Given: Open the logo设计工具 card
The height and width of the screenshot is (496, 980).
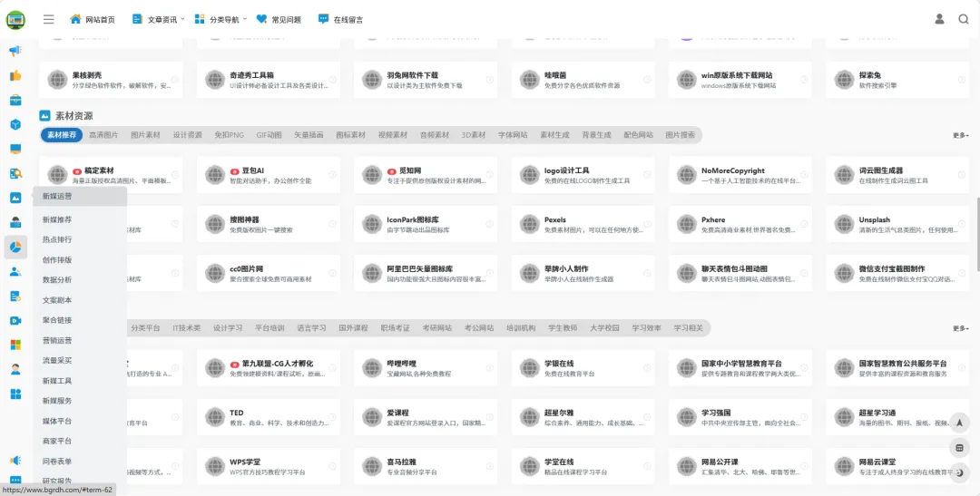Looking at the screenshot, I should click(583, 175).
